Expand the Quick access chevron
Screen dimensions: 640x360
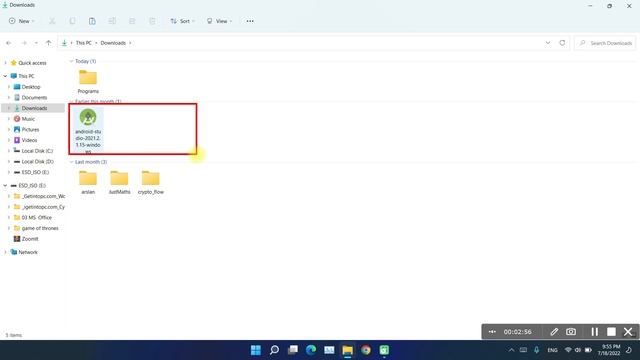click(5, 63)
